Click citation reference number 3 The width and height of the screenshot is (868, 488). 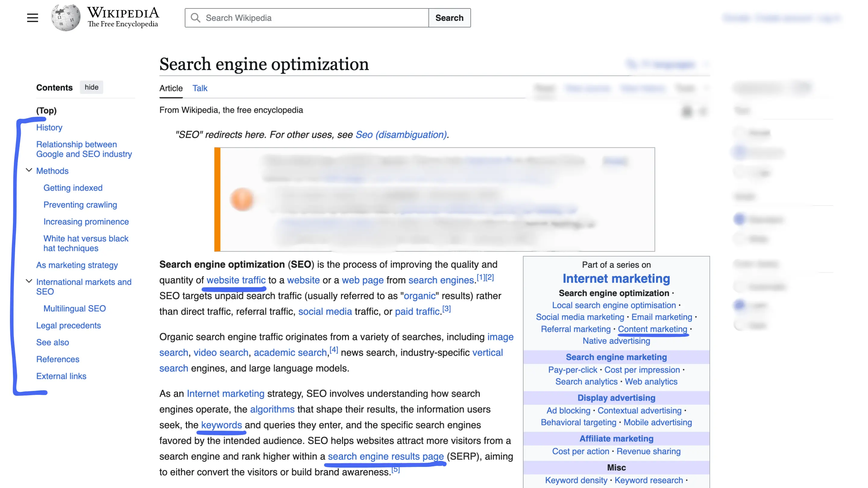(x=446, y=309)
